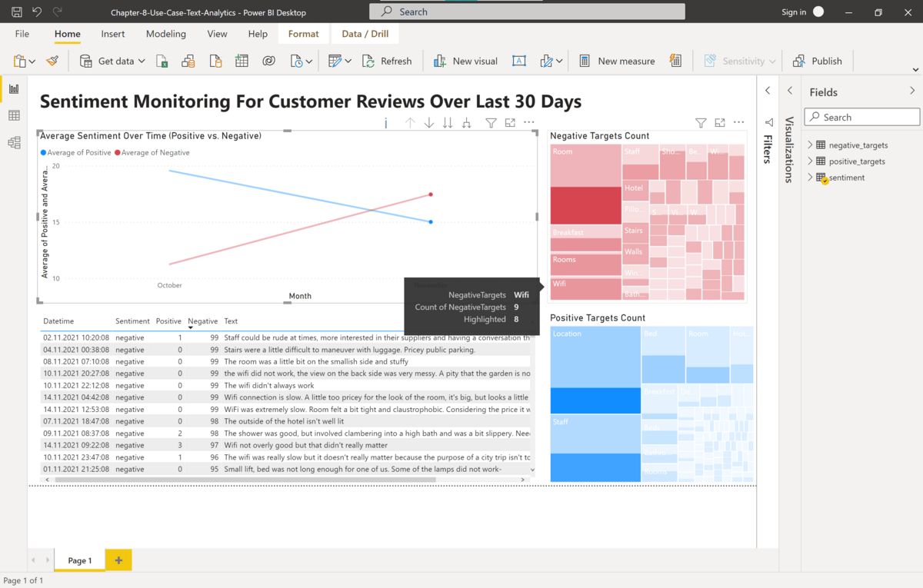Click the Format painter icon
This screenshot has height=588, width=923.
pos(52,61)
